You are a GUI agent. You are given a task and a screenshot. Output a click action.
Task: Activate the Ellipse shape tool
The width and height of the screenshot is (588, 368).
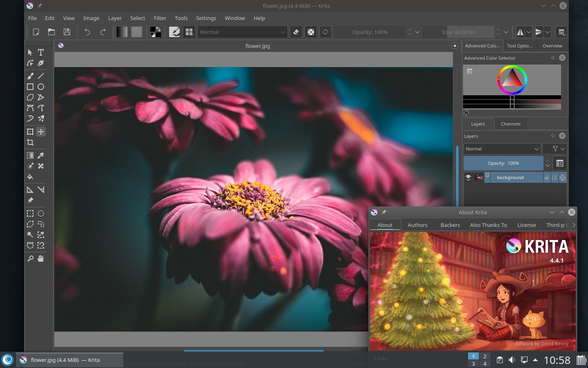tap(41, 87)
